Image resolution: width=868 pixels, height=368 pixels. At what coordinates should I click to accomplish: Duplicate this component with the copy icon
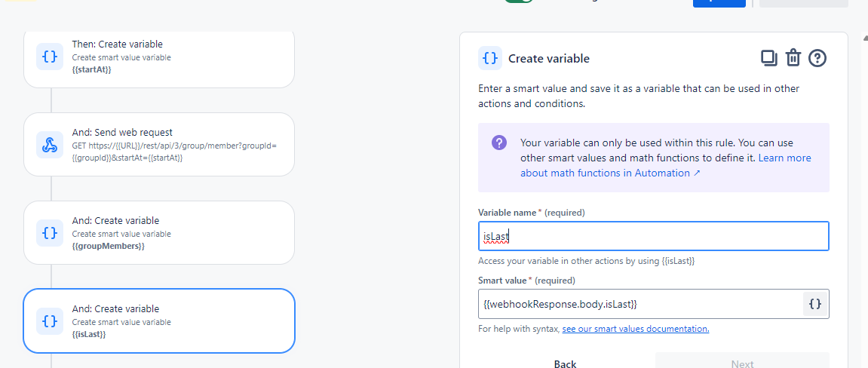(768, 58)
